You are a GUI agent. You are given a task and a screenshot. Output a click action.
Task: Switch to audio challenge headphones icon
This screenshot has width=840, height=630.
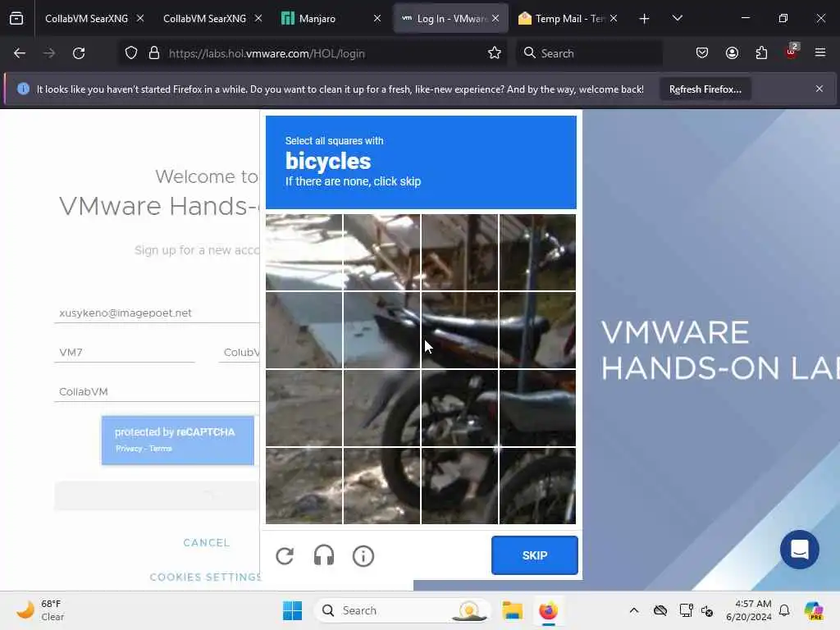pos(323,555)
